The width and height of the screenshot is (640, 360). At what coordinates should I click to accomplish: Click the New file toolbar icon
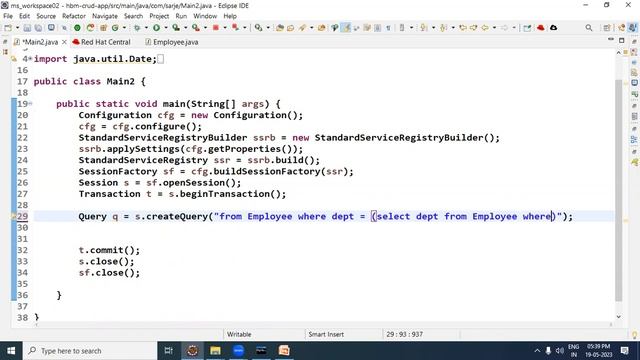[x=8, y=28]
